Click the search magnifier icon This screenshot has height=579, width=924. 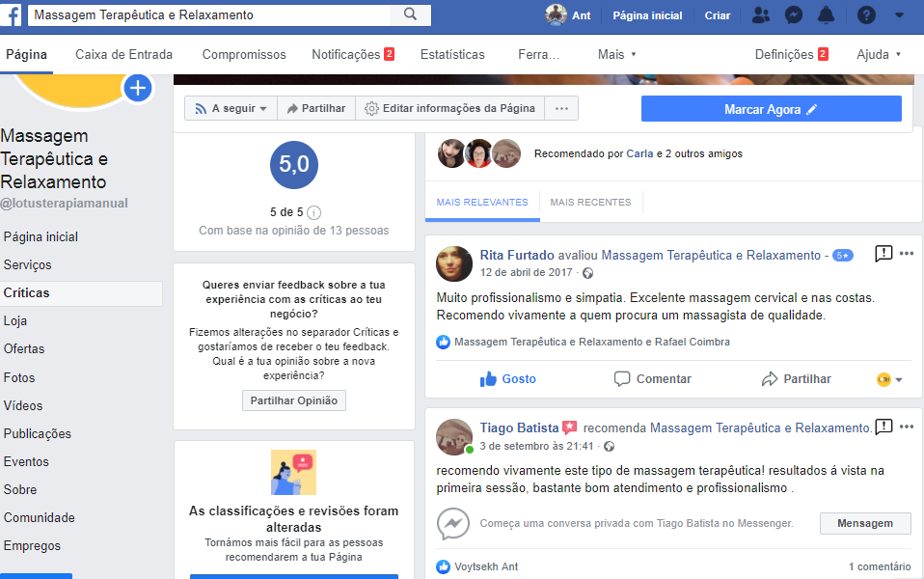click(410, 14)
